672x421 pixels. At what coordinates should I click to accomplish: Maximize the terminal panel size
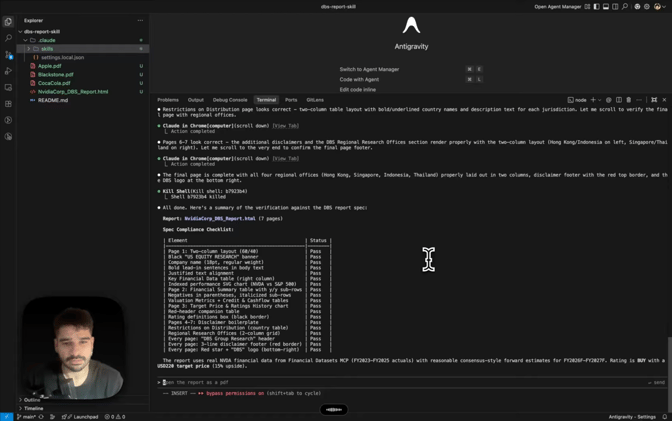pyautogui.click(x=654, y=100)
